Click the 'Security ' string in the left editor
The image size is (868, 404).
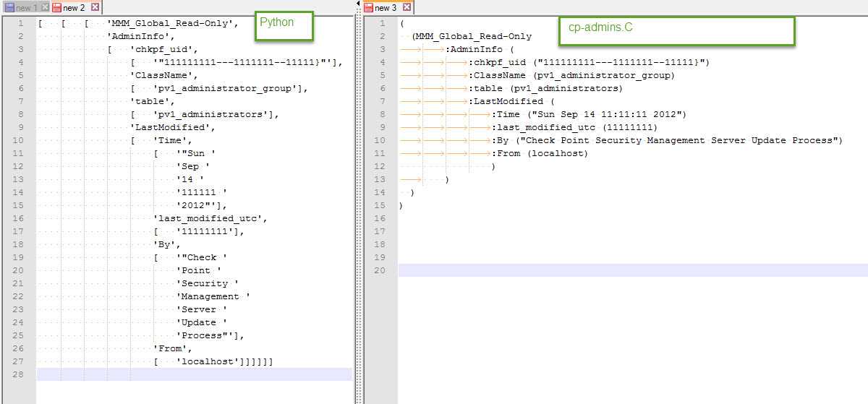[x=208, y=283]
